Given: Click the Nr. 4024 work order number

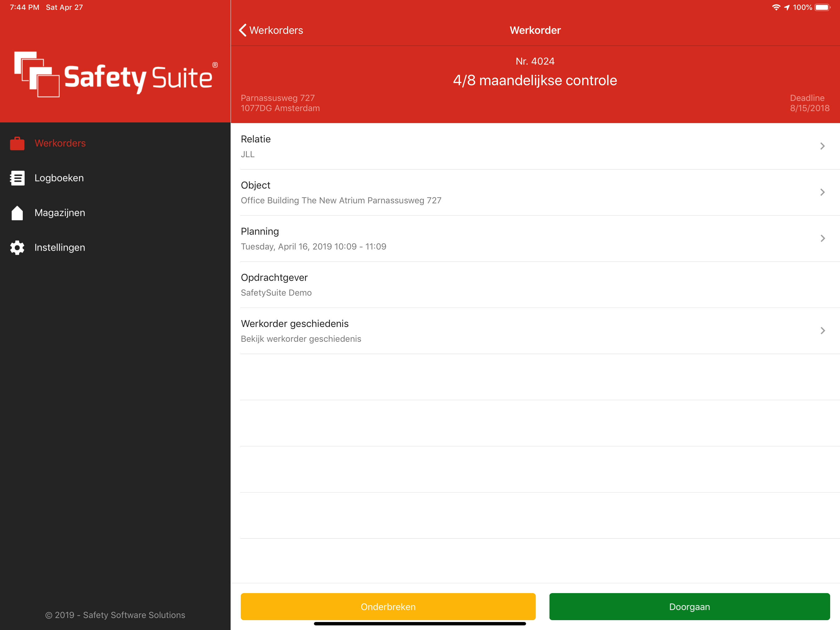Looking at the screenshot, I should pos(535,61).
